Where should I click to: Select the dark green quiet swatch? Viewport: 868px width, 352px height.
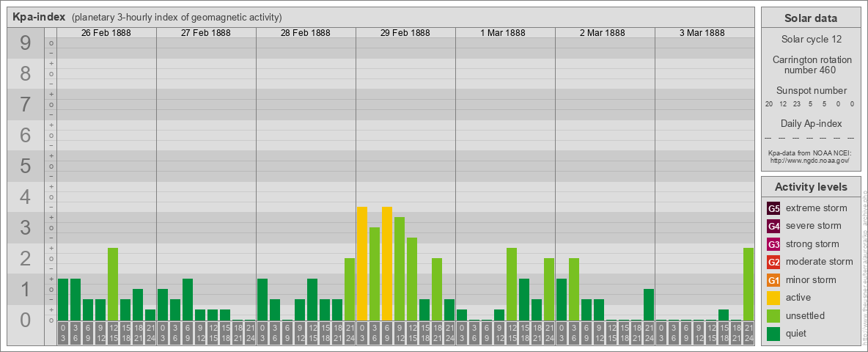pos(773,333)
